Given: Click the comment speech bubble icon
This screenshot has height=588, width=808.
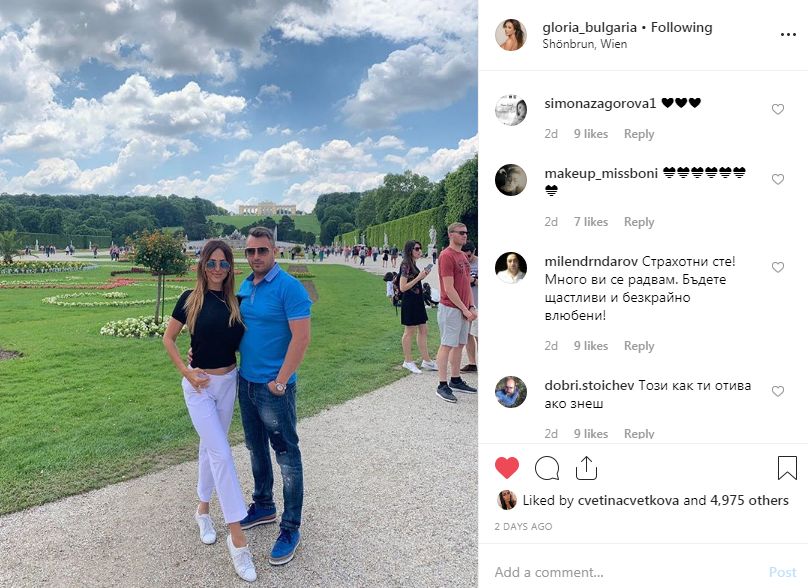Looking at the screenshot, I should coord(547,468).
